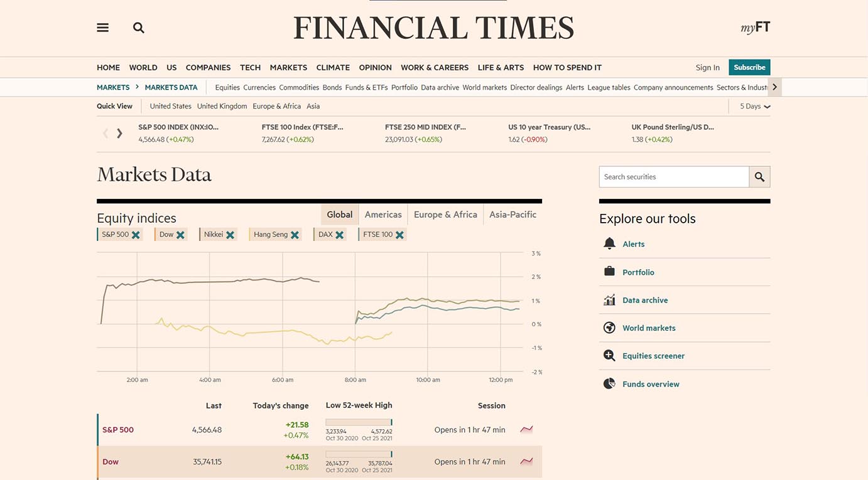
Task: Open the S&P 500 table row link
Action: coord(118,430)
